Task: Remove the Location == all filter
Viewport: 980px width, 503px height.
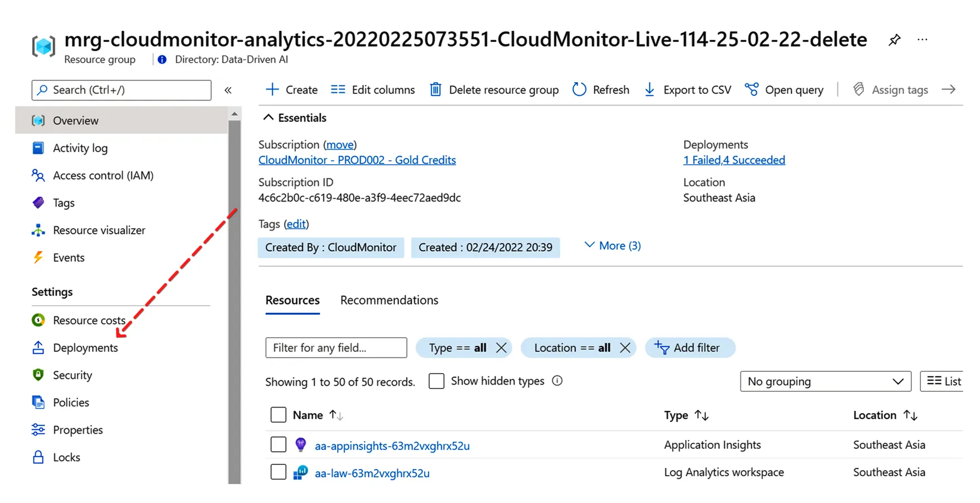Action: pos(625,348)
